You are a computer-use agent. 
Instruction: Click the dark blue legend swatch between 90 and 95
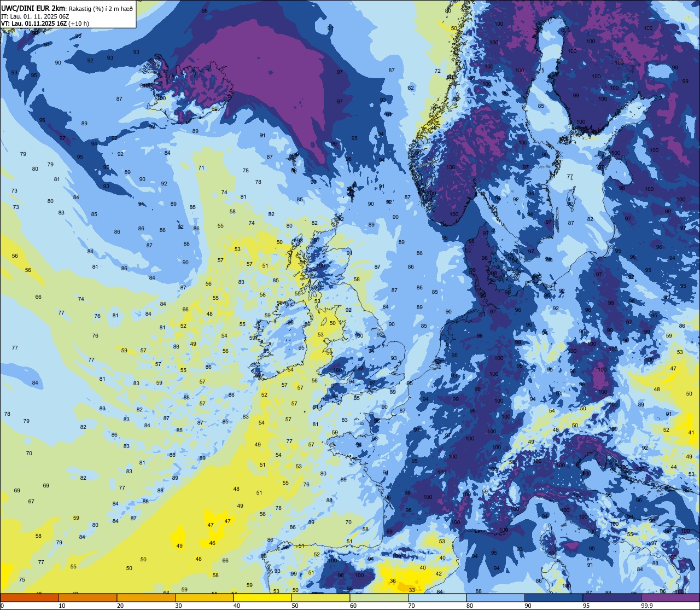pos(553,598)
